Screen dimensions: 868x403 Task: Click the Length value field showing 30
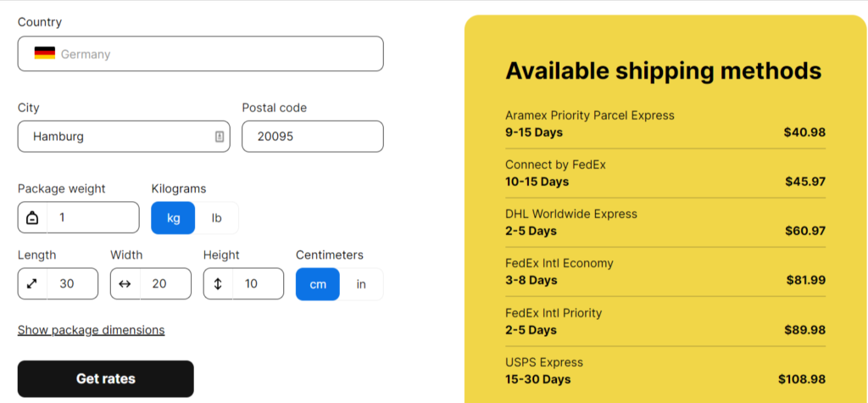[73, 284]
